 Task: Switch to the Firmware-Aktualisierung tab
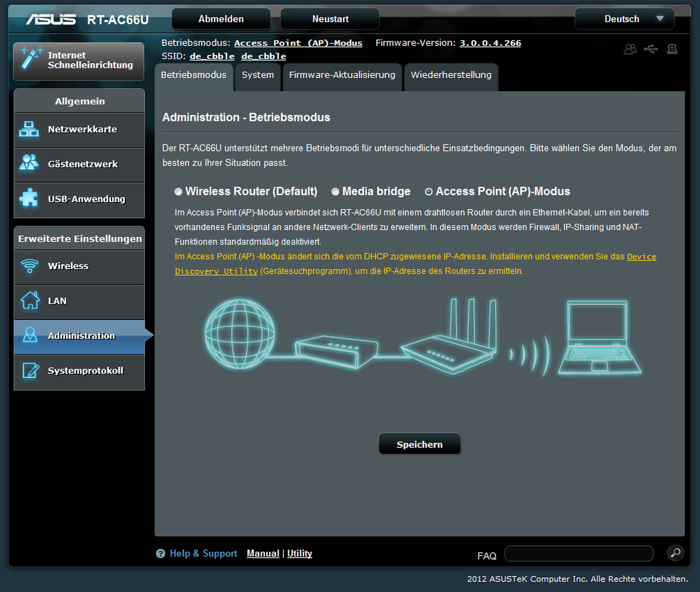click(342, 75)
